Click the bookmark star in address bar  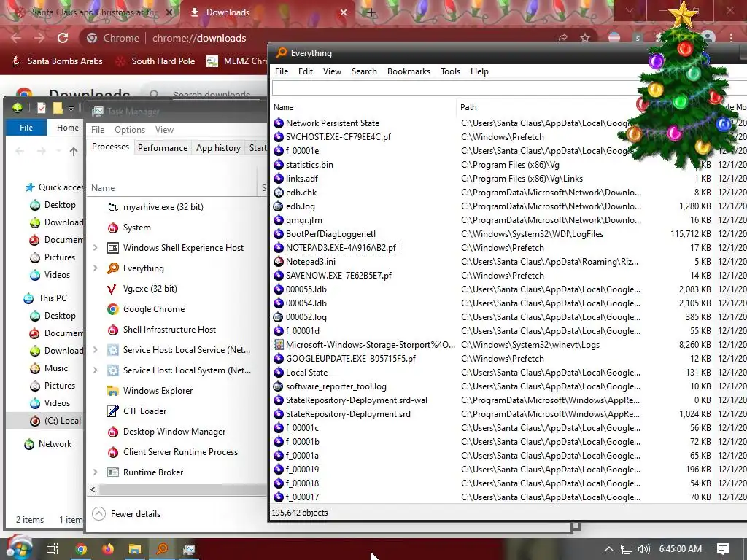coord(585,38)
